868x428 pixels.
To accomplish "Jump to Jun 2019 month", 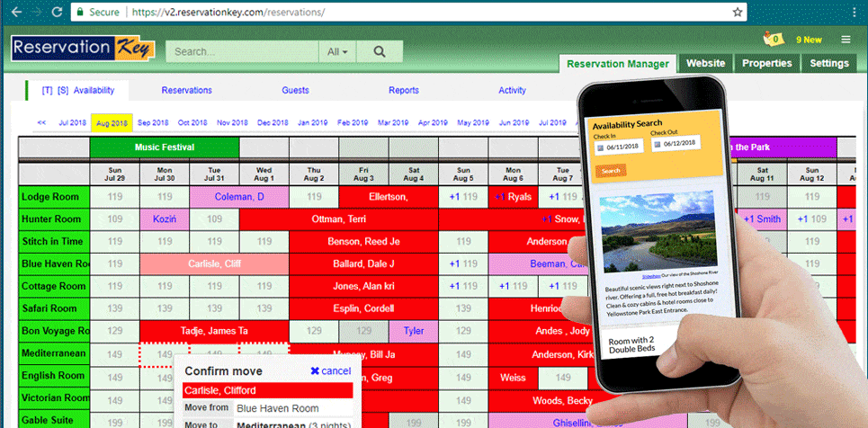I will (514, 123).
